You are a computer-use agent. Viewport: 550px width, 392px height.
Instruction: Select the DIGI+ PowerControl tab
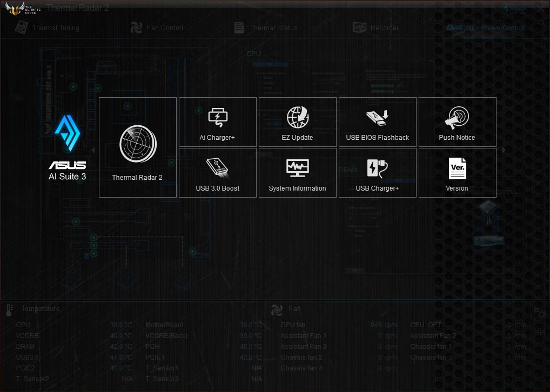click(x=486, y=28)
